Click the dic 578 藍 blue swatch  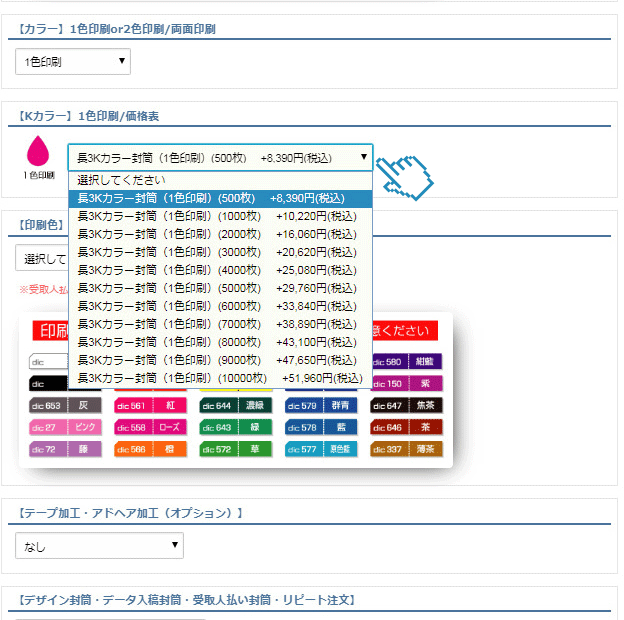321,427
